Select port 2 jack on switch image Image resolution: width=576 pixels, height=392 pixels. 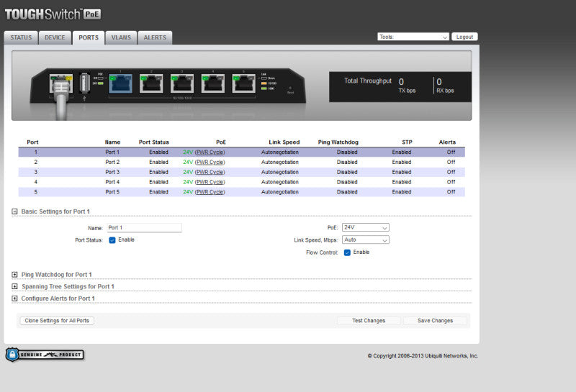coord(151,83)
